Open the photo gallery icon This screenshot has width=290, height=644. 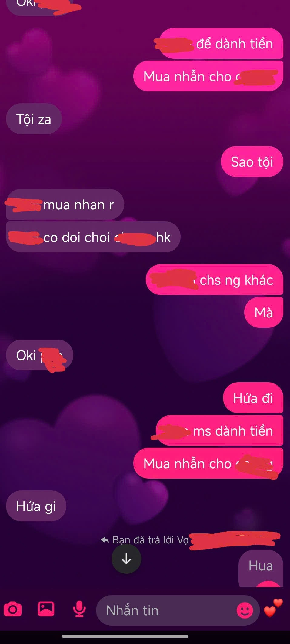[46, 609]
